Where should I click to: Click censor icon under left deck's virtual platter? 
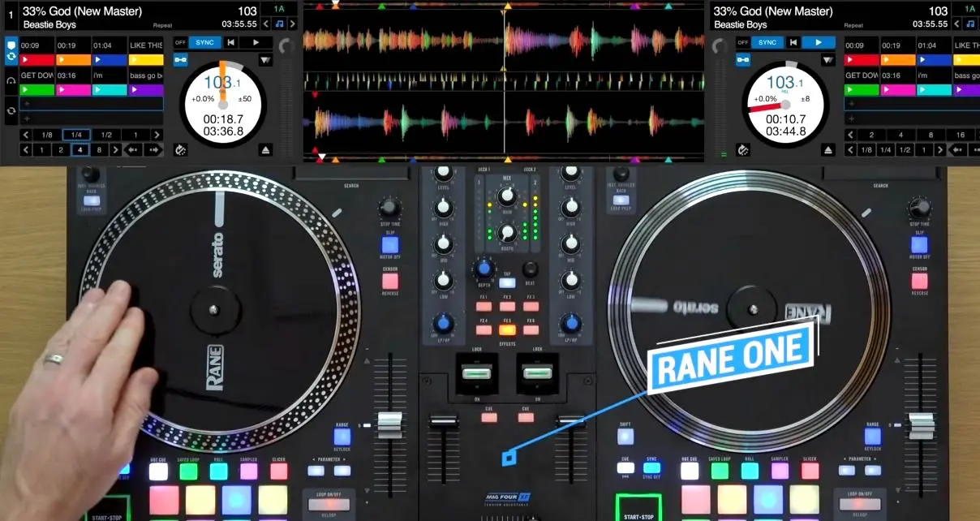179,150
